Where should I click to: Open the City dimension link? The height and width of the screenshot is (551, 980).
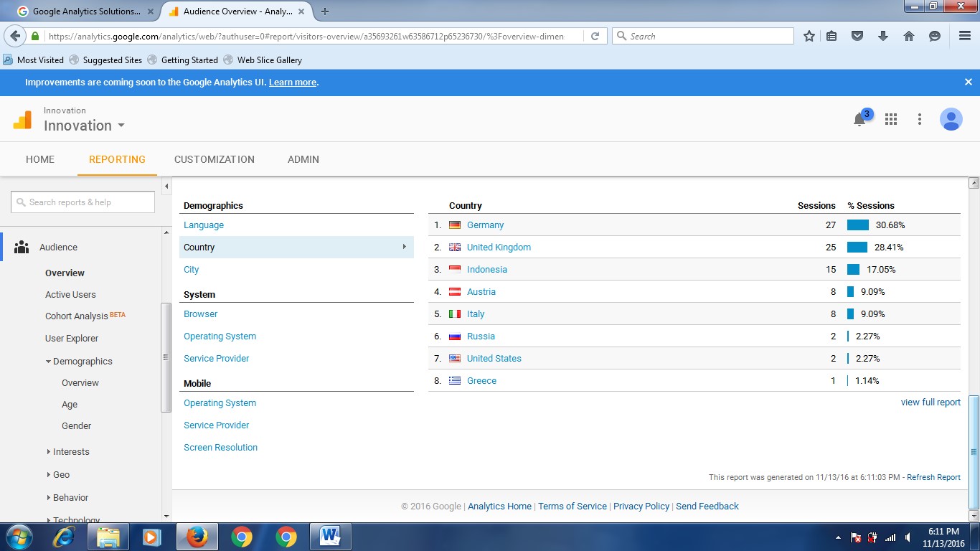(192, 269)
